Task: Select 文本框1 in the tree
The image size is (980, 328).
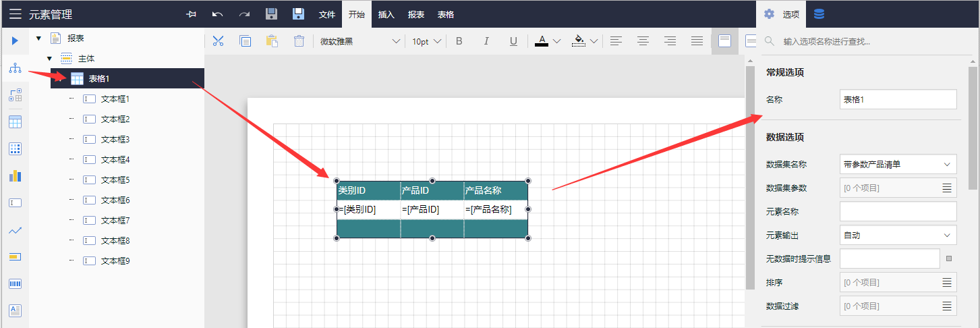Action: [x=115, y=99]
